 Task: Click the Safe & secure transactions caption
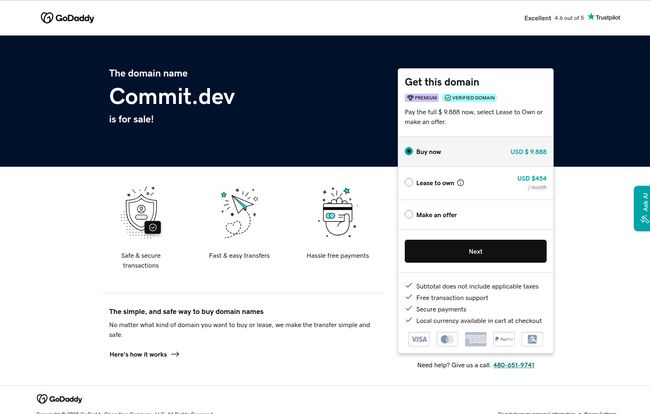(141, 260)
